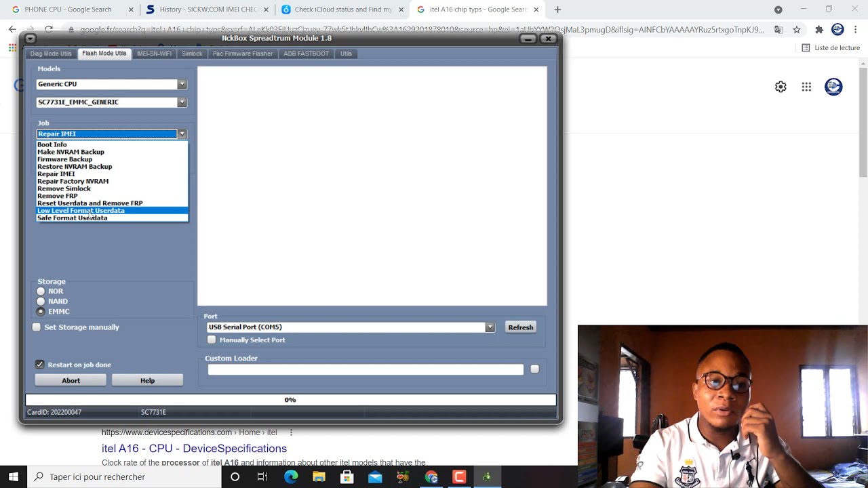Click the Refresh port button

(x=521, y=327)
